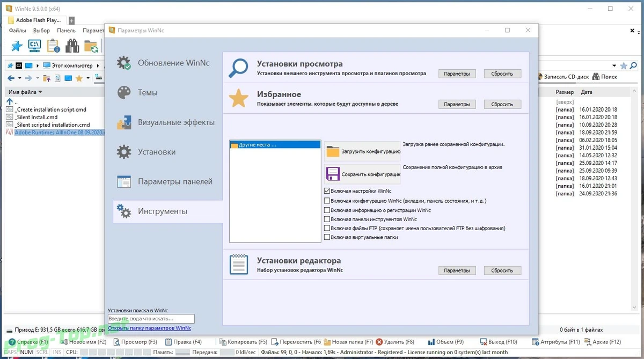The height and width of the screenshot is (359, 644).
Task: Click Копировать (F5) copy item
Action: (x=243, y=342)
